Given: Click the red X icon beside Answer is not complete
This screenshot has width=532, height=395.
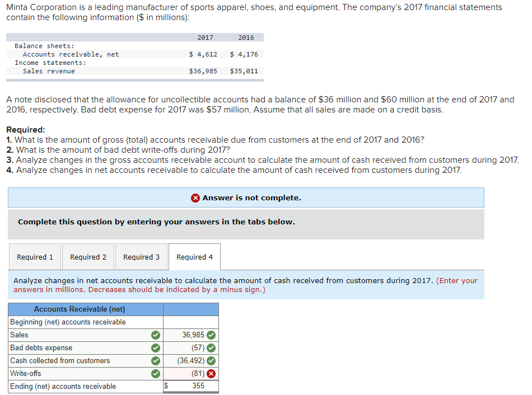Looking at the screenshot, I should pos(195,198).
